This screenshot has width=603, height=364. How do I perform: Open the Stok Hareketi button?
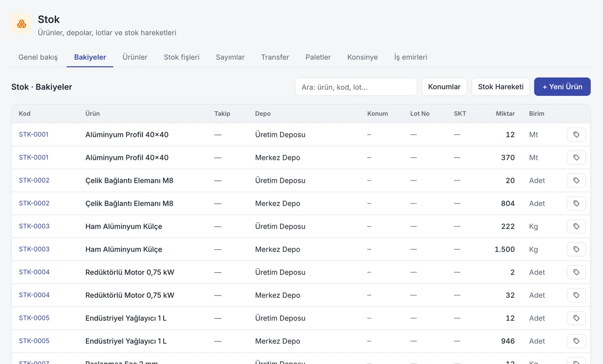click(501, 87)
